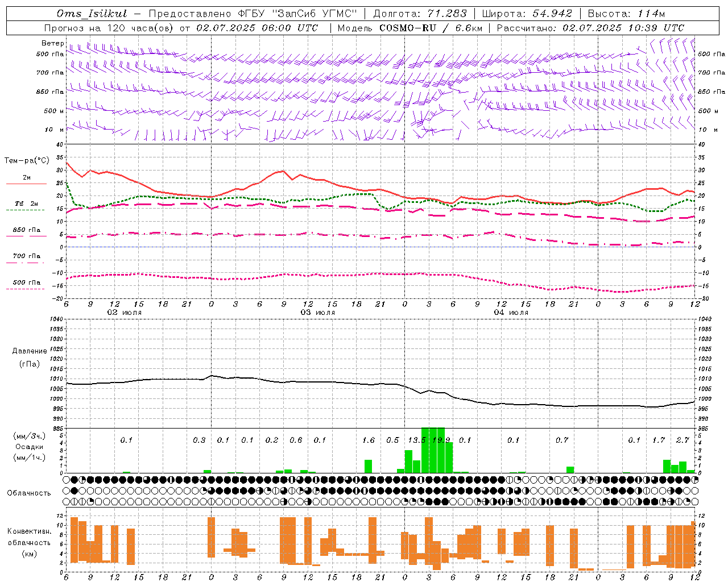Click the 1.7 precipitation total
Screen dimensions: 728x582
pyautogui.click(x=659, y=440)
